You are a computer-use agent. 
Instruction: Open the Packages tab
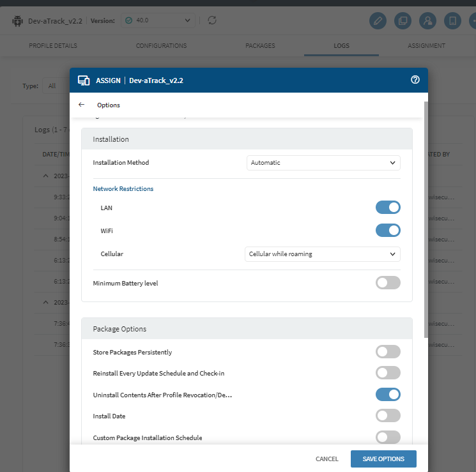click(260, 46)
